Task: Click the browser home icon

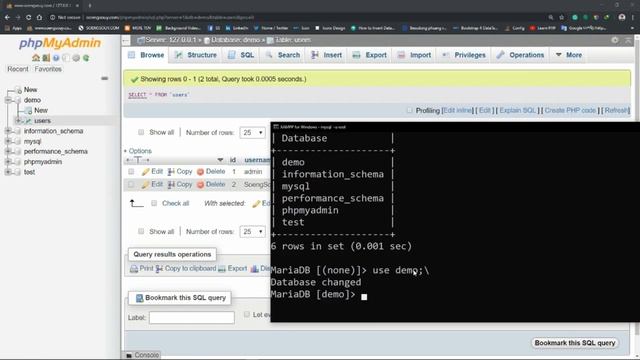Action: [39, 17]
